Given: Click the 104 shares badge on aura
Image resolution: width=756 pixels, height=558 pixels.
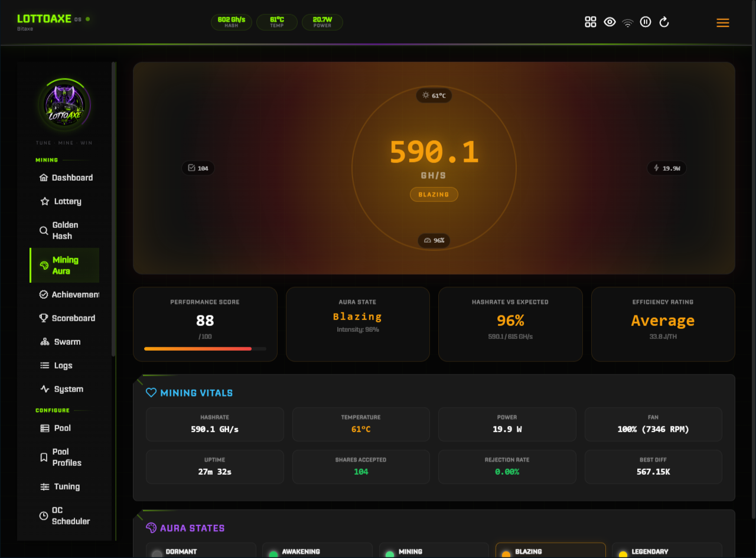Looking at the screenshot, I should [x=198, y=168].
